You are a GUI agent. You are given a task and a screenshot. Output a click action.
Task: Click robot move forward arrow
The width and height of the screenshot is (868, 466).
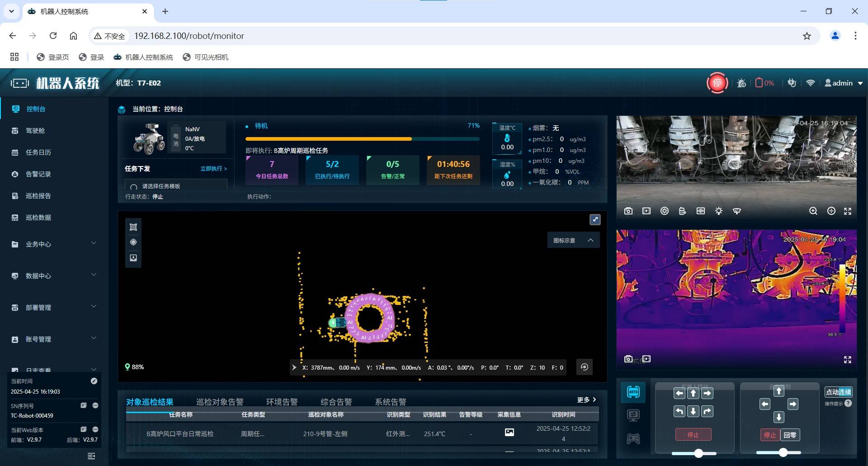pyautogui.click(x=693, y=393)
